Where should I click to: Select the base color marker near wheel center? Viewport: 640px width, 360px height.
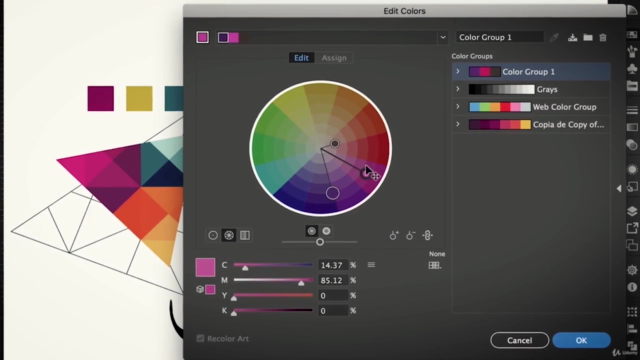coord(335,143)
